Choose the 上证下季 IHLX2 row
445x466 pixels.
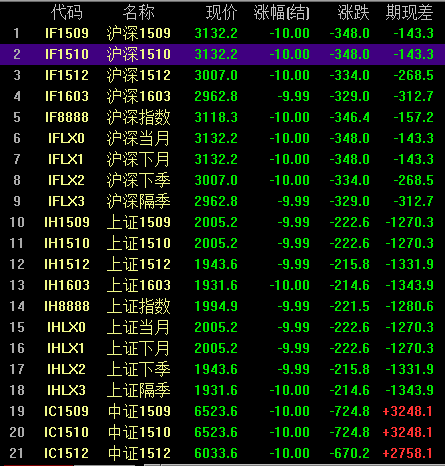click(222, 369)
